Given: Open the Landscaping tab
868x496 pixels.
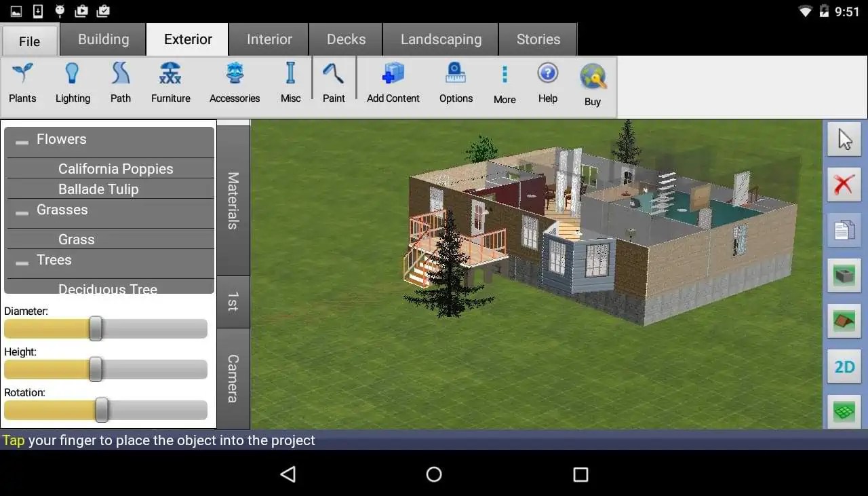Looking at the screenshot, I should pos(440,39).
